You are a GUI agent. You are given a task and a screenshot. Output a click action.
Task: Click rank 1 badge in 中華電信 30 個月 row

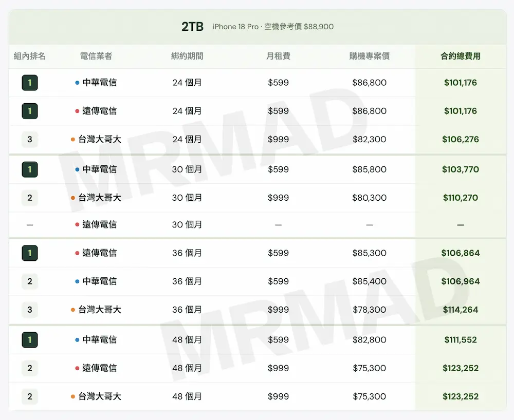tap(30, 169)
